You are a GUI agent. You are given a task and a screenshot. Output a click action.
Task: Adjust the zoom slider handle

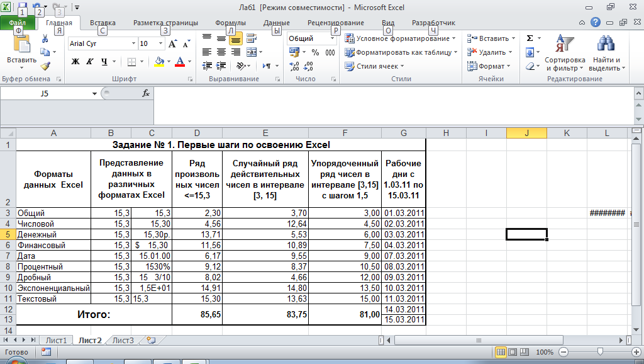click(x=600, y=351)
